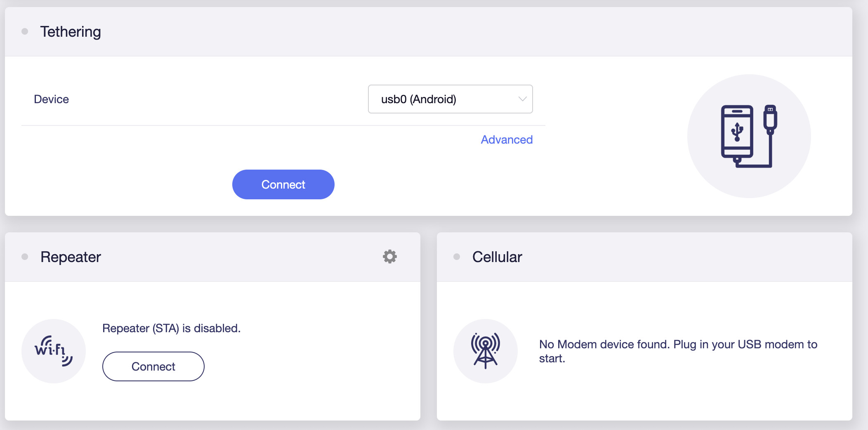Connect the tethering device with blue button
This screenshot has width=868, height=430.
coord(283,184)
